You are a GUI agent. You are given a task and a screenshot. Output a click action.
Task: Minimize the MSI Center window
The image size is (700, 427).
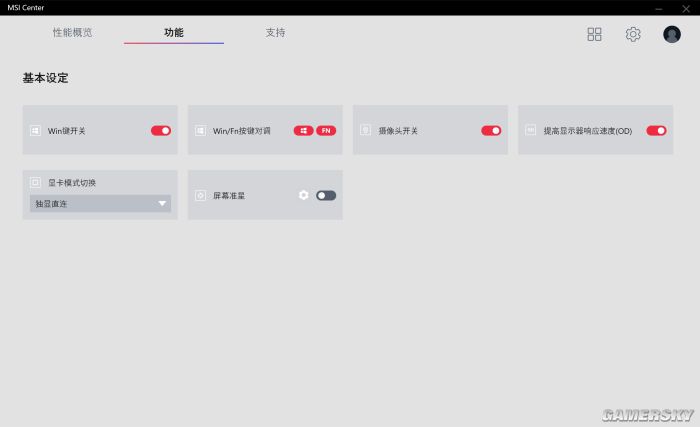[658, 8]
